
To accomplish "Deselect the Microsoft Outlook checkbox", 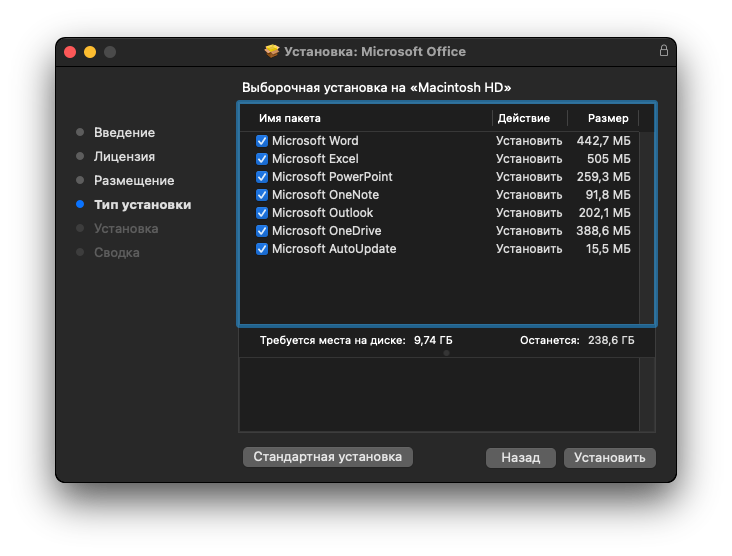I will pyautogui.click(x=262, y=213).
